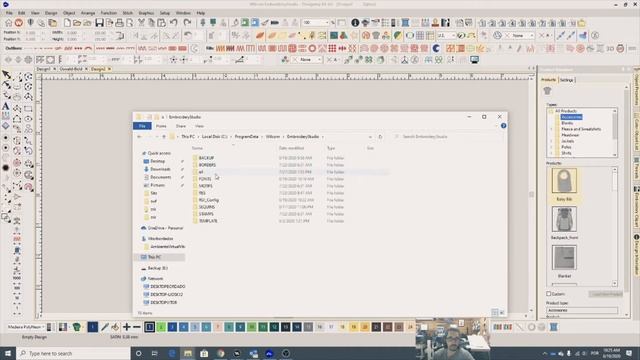Click the 3D stitch effect icon

(610, 48)
